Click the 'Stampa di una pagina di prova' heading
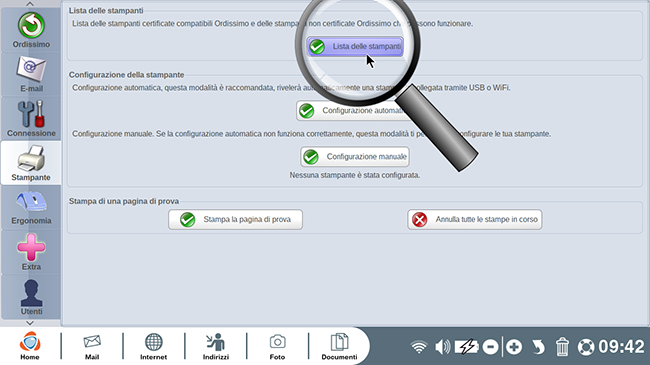The width and height of the screenshot is (650, 365). [x=124, y=201]
